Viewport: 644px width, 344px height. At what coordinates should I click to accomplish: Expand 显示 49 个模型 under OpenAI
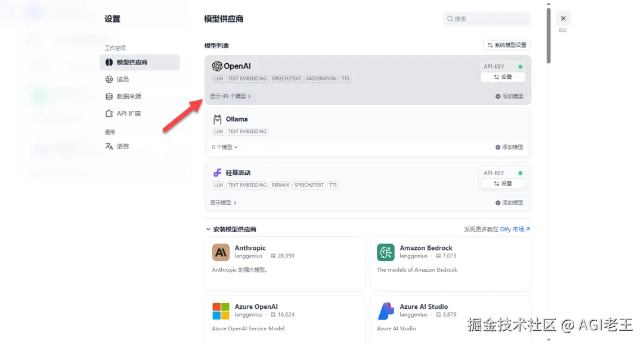point(230,97)
